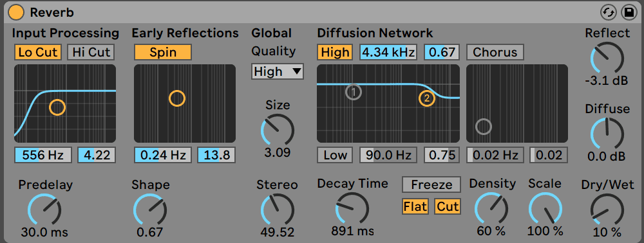The height and width of the screenshot is (243, 644).
Task: Click the input filter orange handle circle
Action: (57, 107)
